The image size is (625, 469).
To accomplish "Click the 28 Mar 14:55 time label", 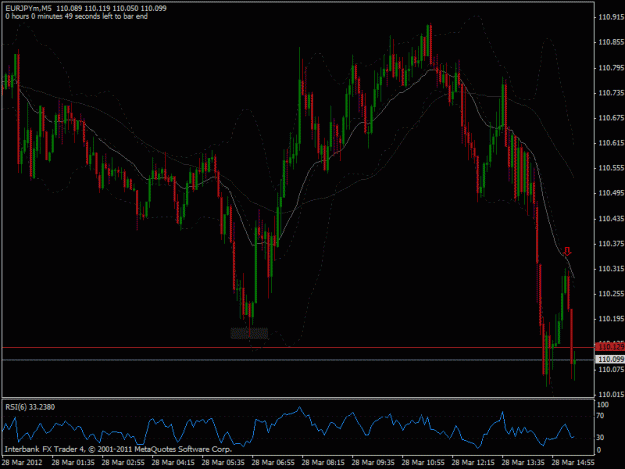I will pos(573,462).
